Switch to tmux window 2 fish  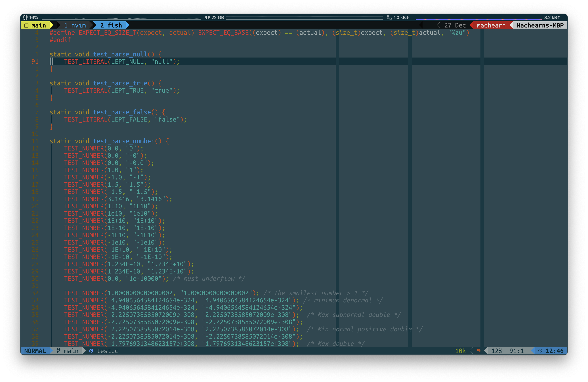[111, 25]
